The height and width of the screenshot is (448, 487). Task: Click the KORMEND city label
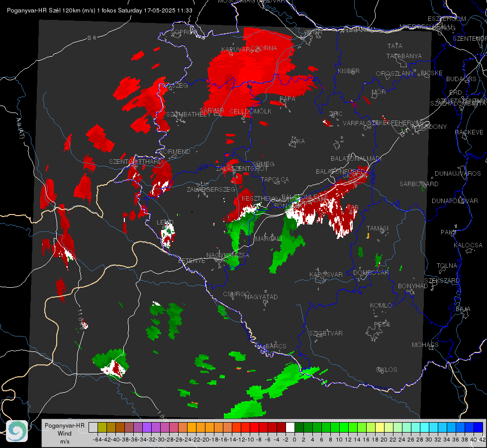(x=175, y=151)
